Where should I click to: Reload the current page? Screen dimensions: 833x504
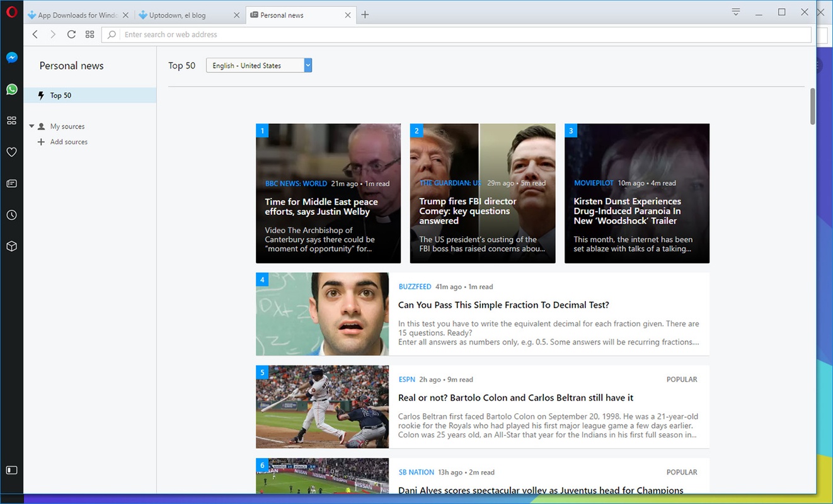71,35
